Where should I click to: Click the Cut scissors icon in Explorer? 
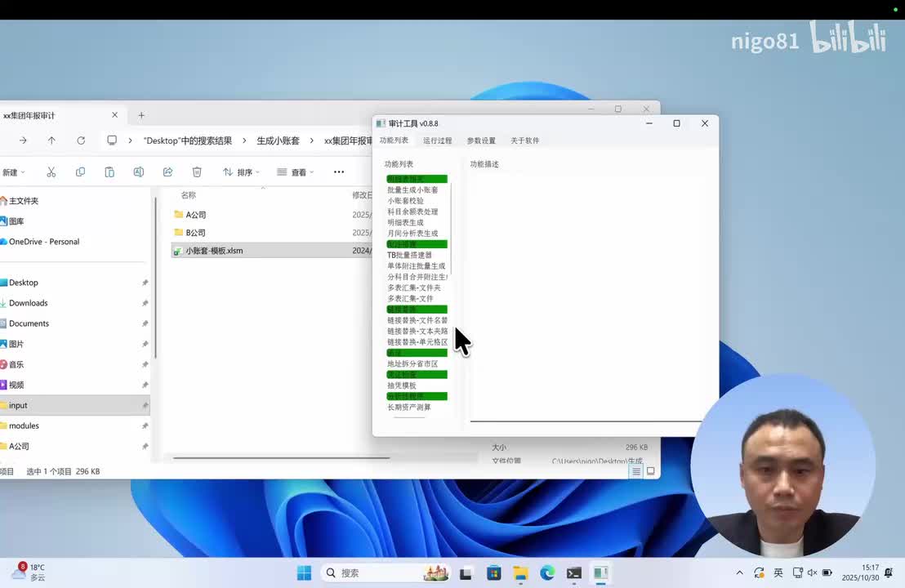click(51, 172)
